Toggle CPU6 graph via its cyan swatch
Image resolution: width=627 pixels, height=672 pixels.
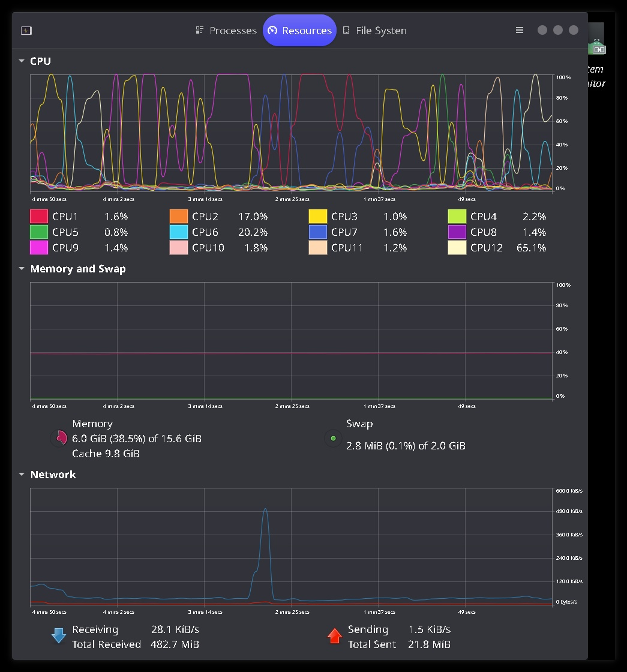tap(179, 232)
